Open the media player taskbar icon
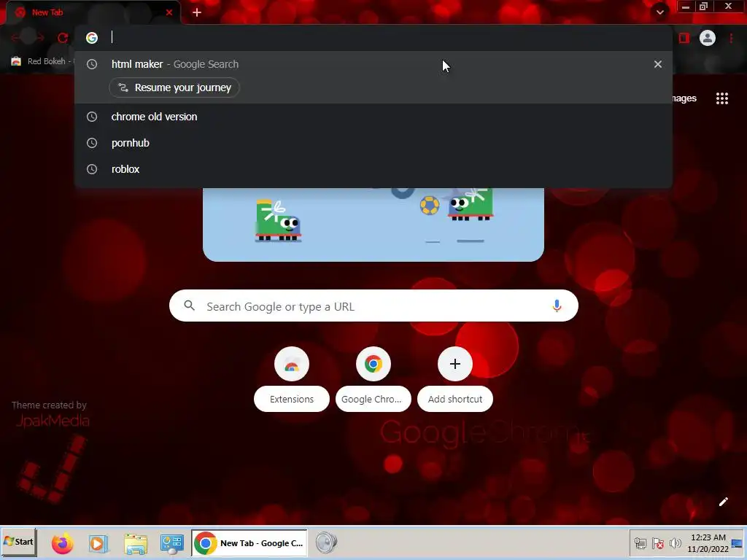 pyautogui.click(x=98, y=543)
